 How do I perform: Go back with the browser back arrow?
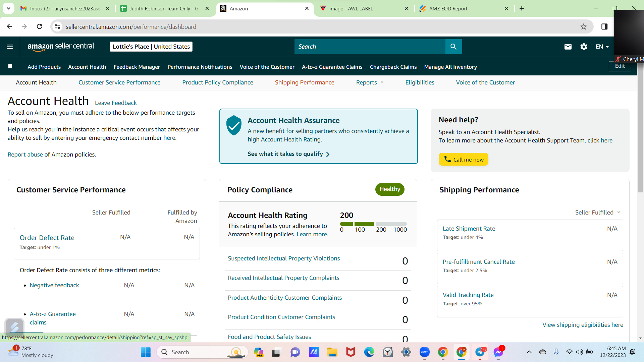(x=9, y=26)
